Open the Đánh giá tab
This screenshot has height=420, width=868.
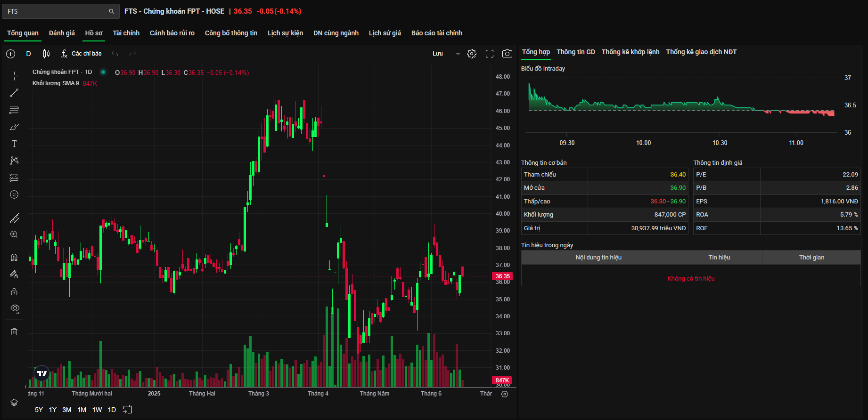click(62, 33)
